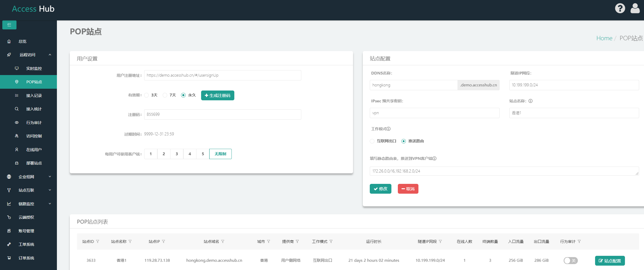Toggle 行为审计 switch for 香港1

(x=571, y=260)
